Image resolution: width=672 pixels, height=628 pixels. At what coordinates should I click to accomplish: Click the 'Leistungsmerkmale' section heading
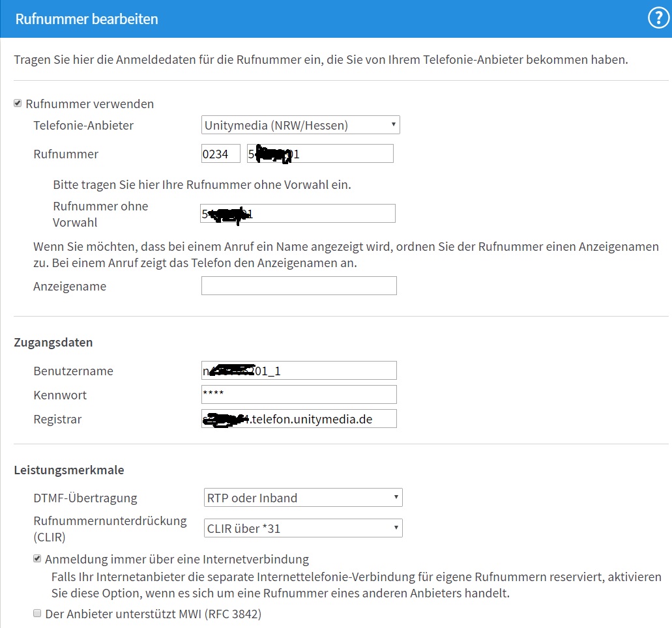tap(69, 470)
